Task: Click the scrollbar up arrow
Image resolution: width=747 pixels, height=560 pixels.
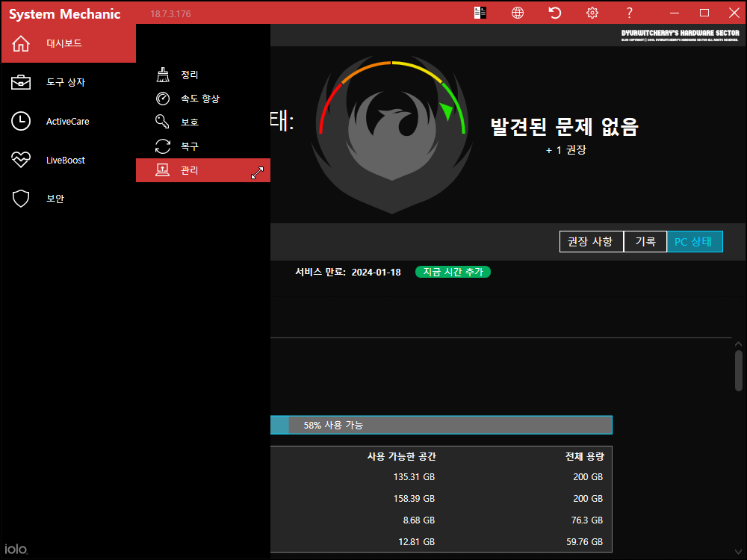Action: (x=739, y=343)
